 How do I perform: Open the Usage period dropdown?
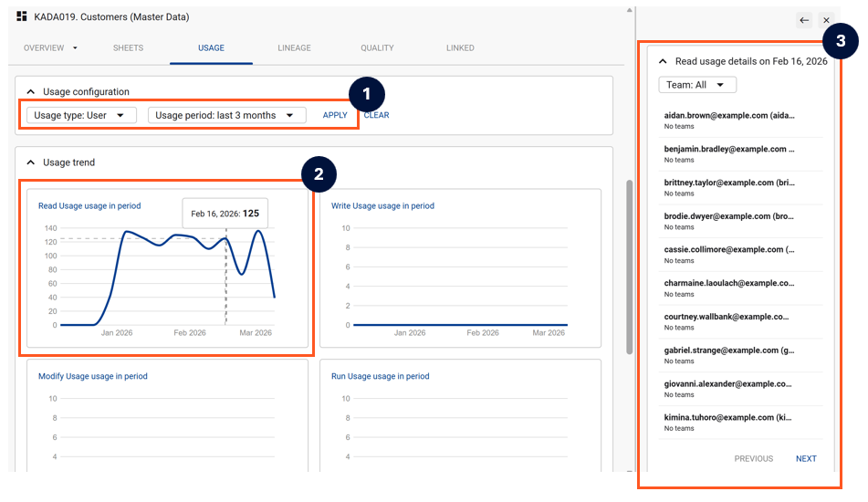pos(226,115)
